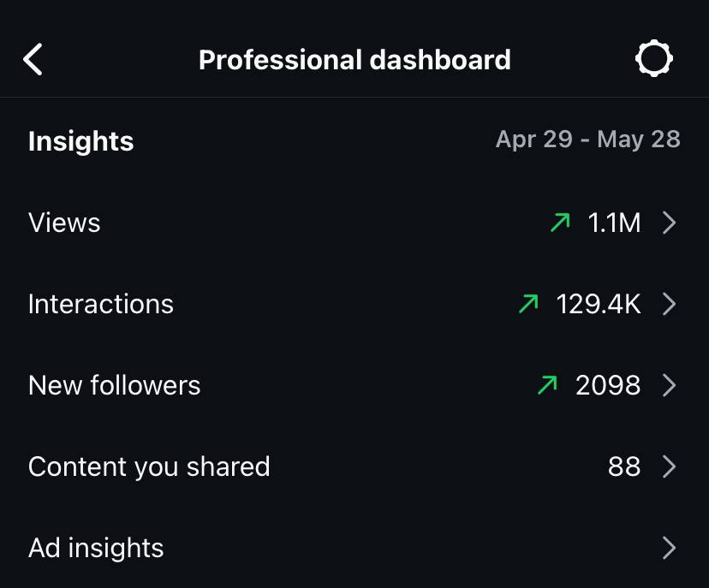709x588 pixels.
Task: Click the chevron on the Ad insights row
Action: pos(670,548)
